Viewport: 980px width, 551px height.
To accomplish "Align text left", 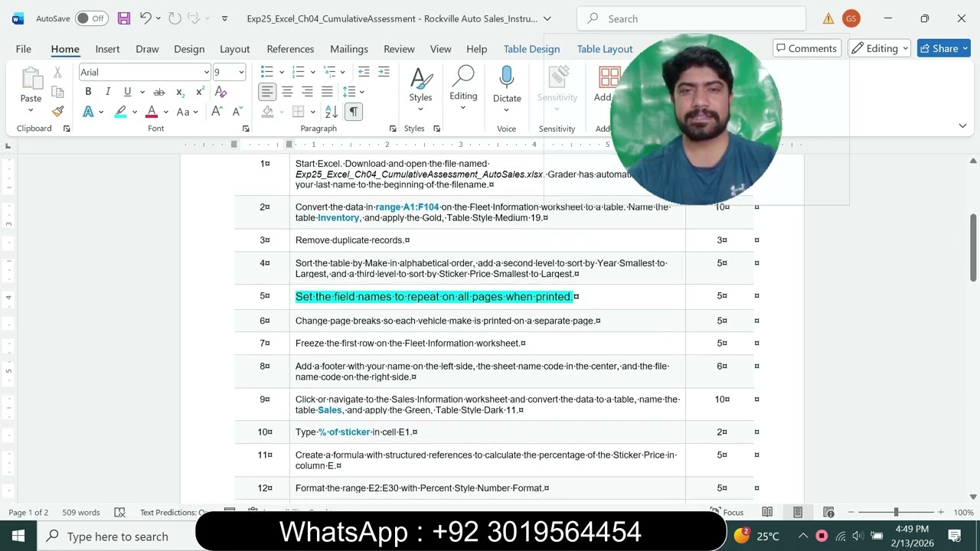I will [266, 92].
